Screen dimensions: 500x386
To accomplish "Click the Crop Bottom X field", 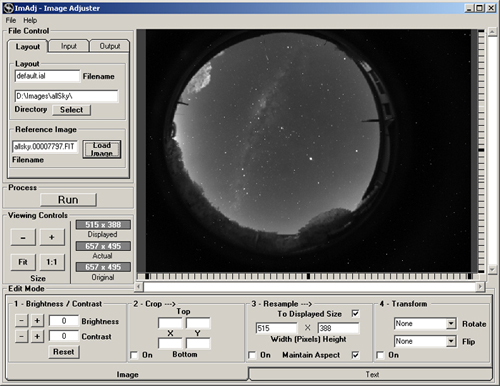I will tap(170, 343).
